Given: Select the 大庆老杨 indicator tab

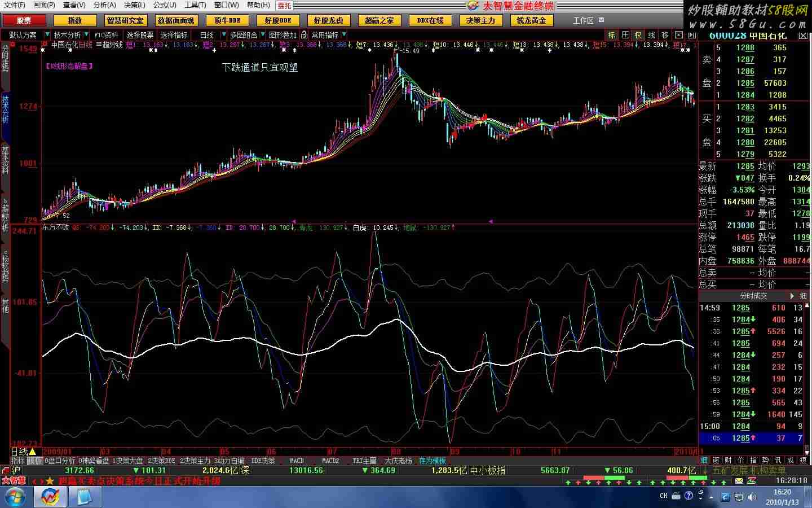Looking at the screenshot, I should 398,461.
